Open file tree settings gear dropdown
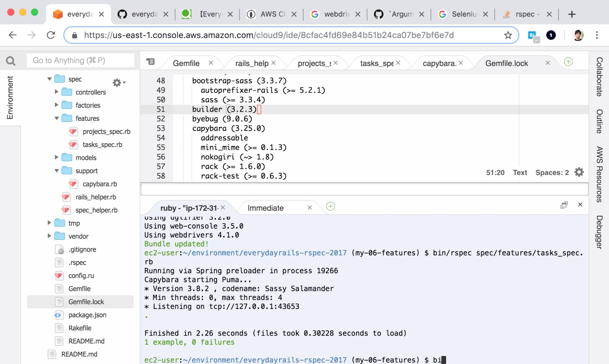The image size is (609, 364). point(119,82)
